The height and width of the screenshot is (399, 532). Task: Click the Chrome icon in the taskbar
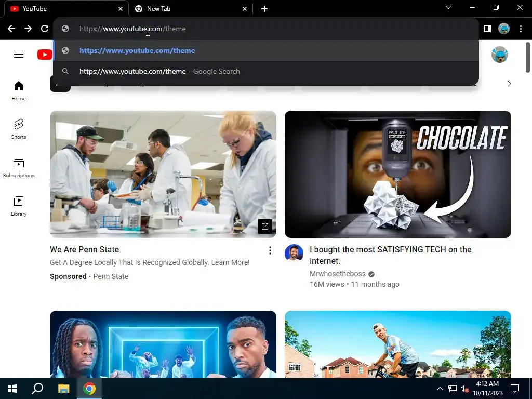click(89, 389)
